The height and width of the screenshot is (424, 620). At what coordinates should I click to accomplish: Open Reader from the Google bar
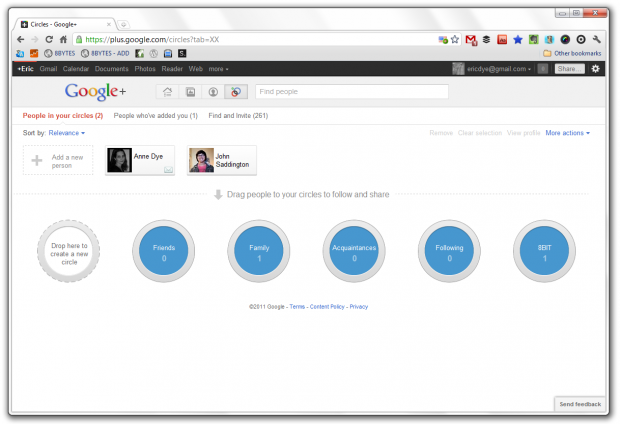click(172, 69)
